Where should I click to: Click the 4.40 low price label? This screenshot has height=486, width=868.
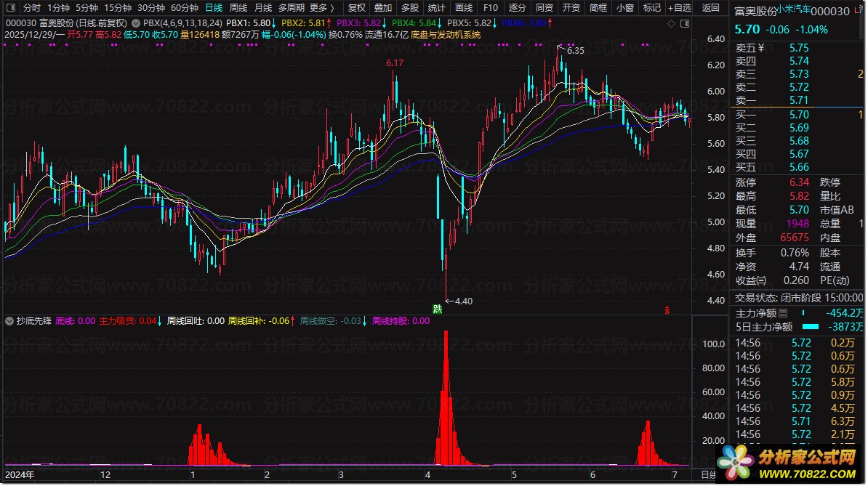click(x=463, y=301)
